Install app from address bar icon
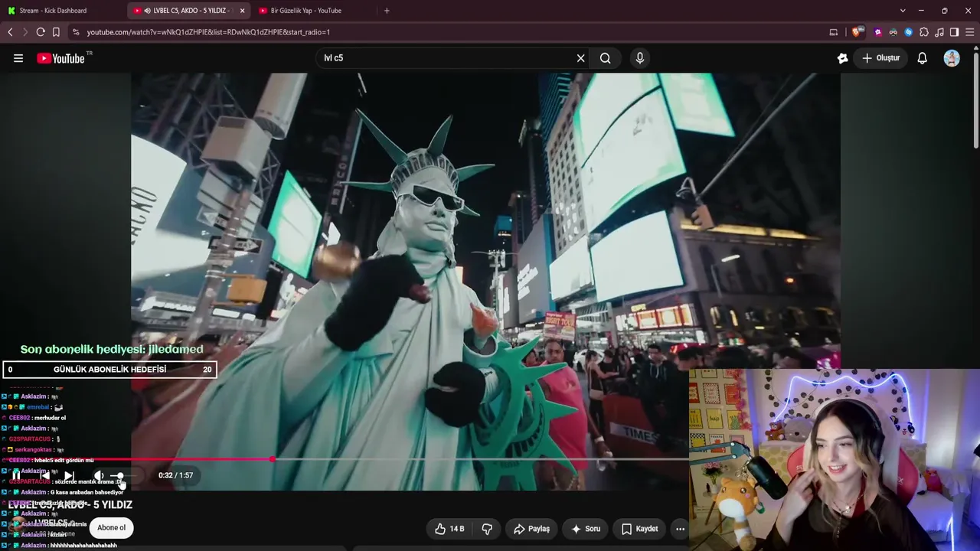 point(834,32)
